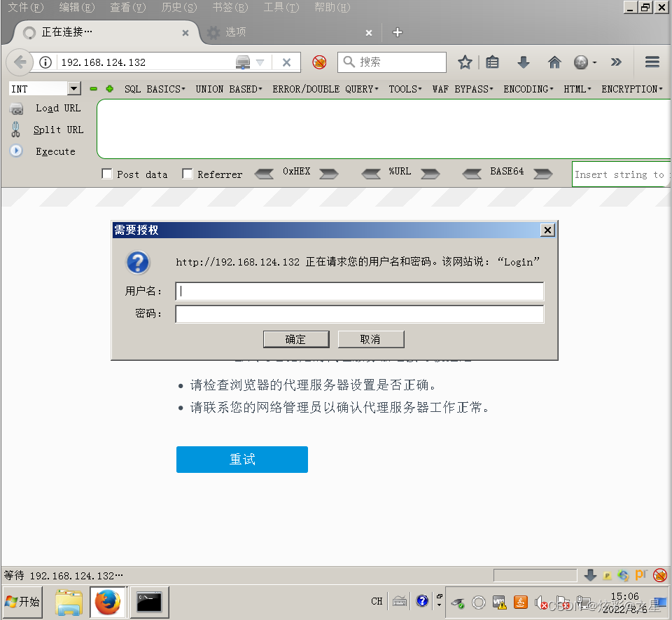Open the INT type dropdown
This screenshot has width=672, height=620.
pyautogui.click(x=73, y=88)
